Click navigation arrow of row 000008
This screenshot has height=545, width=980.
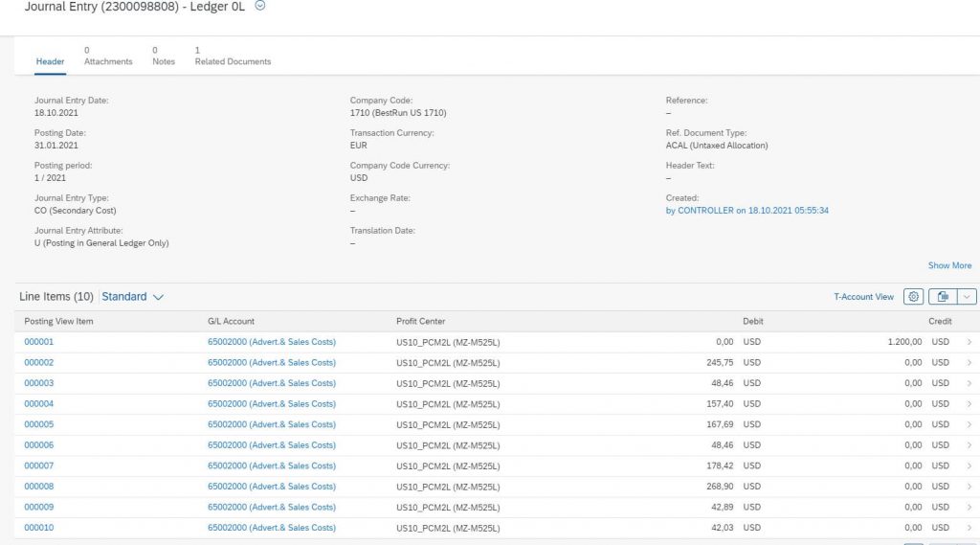(969, 487)
